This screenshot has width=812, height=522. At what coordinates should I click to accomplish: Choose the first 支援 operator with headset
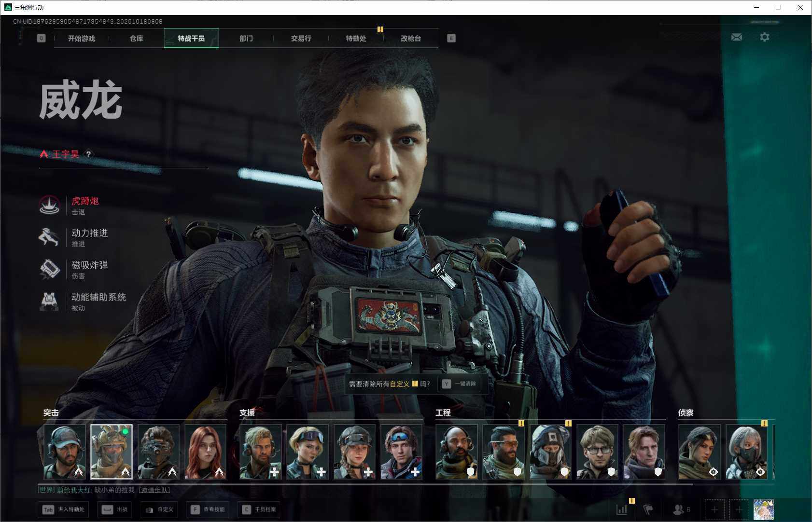pyautogui.click(x=261, y=452)
